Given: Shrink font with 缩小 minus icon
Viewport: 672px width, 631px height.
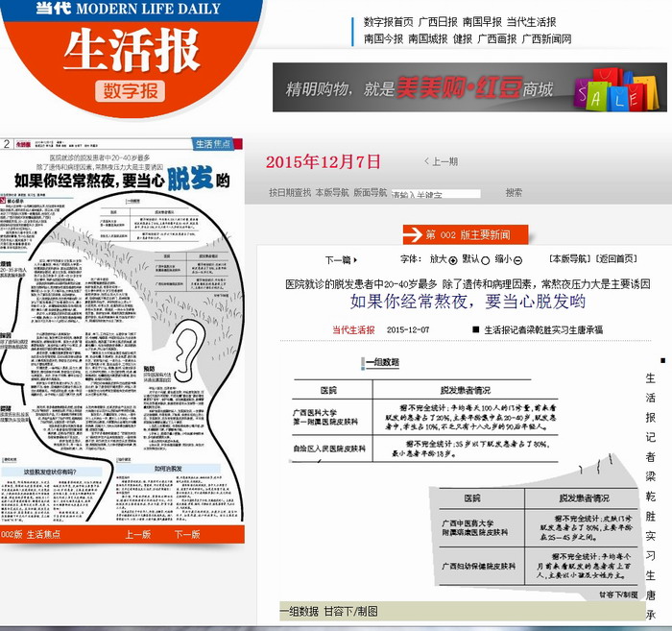Looking at the screenshot, I should [517, 260].
